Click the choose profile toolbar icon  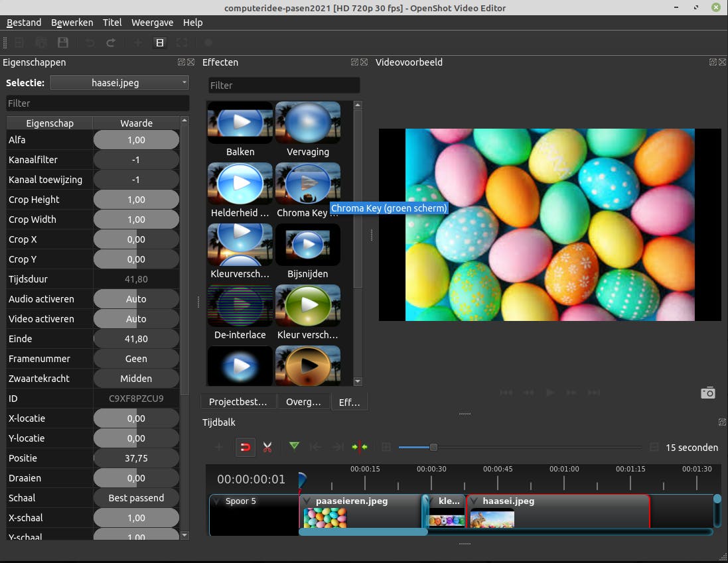(159, 42)
